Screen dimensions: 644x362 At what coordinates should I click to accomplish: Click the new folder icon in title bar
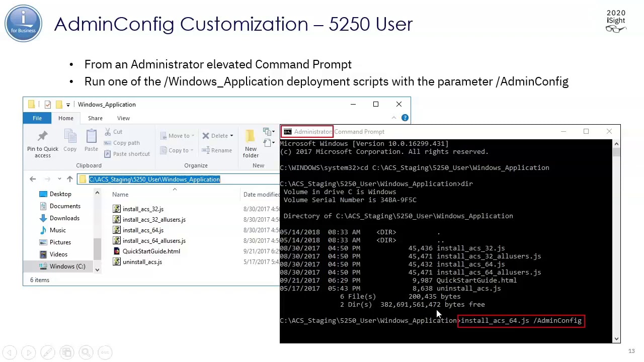[59, 105]
